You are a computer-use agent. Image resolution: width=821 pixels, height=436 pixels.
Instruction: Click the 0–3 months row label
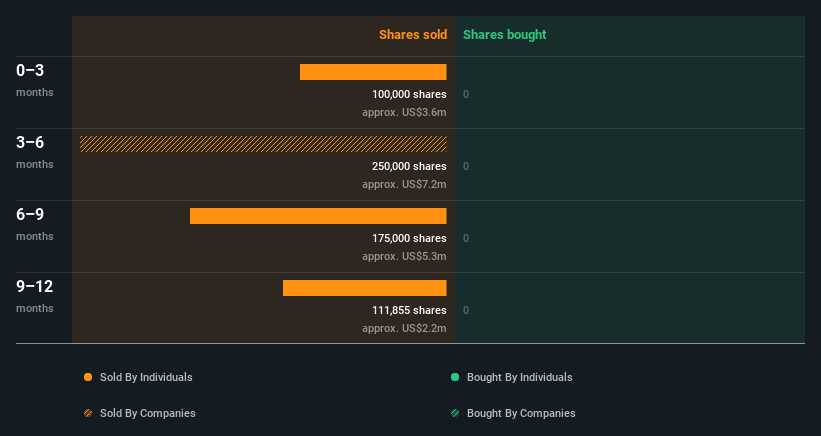click(35, 80)
